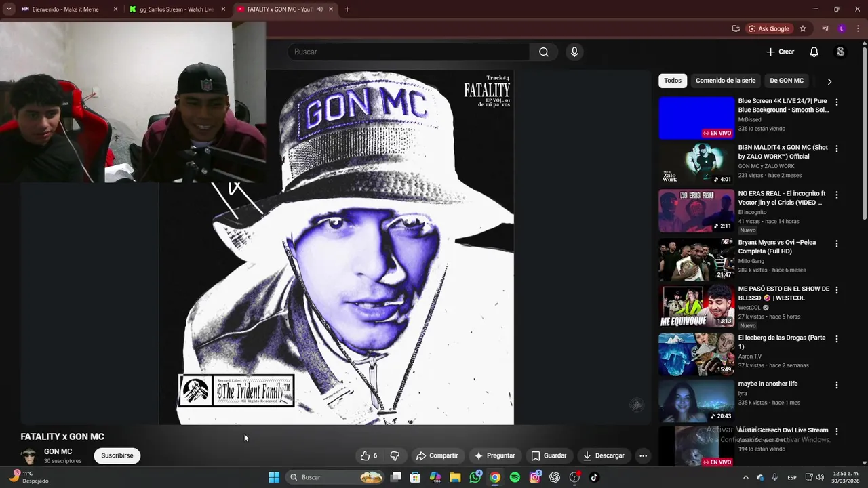The width and height of the screenshot is (868, 488).
Task: Open options for maybe in another life video
Action: point(836,385)
